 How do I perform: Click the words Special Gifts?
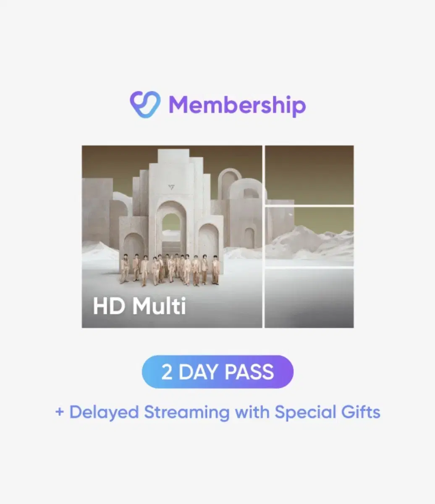pyautogui.click(x=328, y=412)
